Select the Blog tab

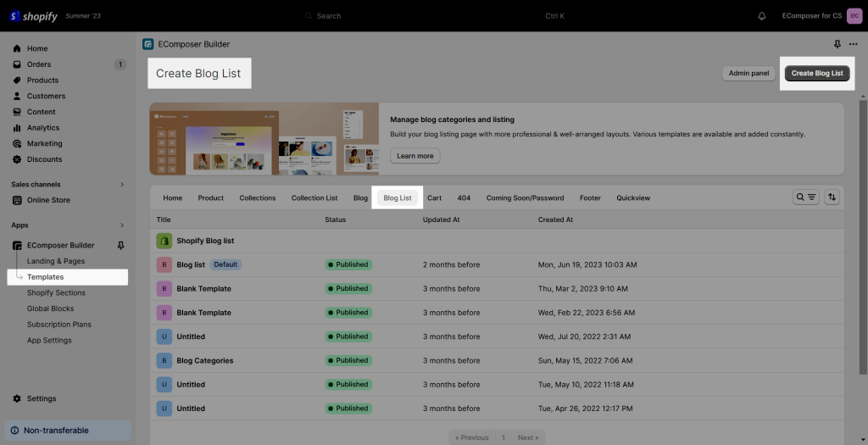tap(360, 197)
